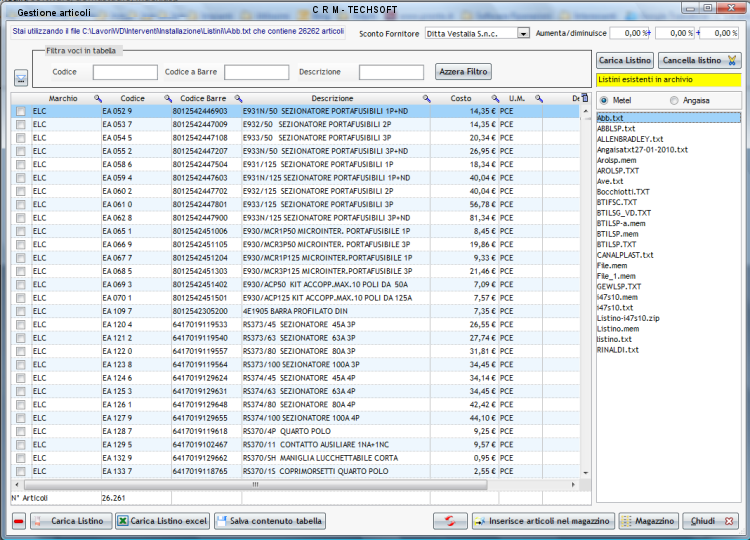Click the search icon in the Codice column header

point(168,99)
